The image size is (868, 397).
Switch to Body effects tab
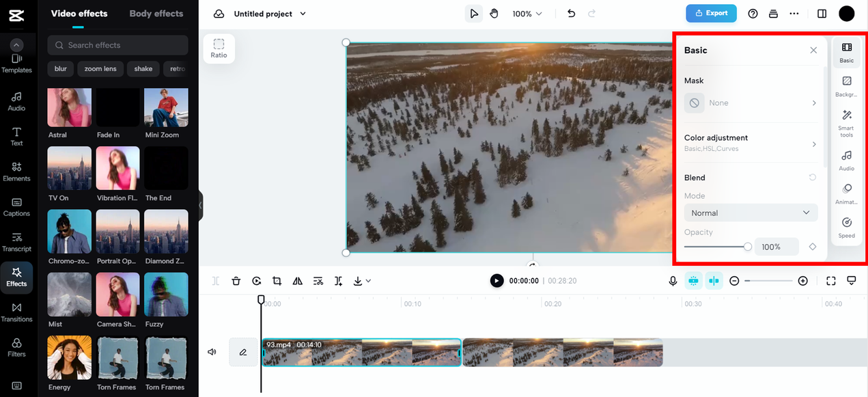coord(156,14)
